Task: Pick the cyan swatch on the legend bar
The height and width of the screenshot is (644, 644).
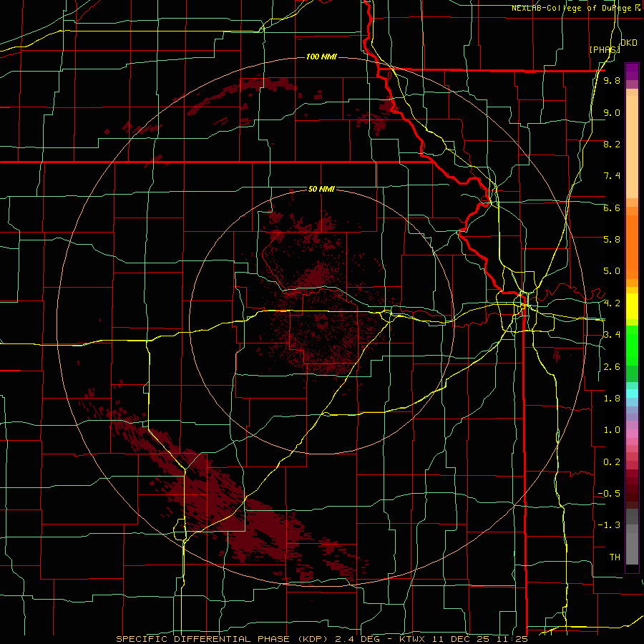Action: point(632,394)
